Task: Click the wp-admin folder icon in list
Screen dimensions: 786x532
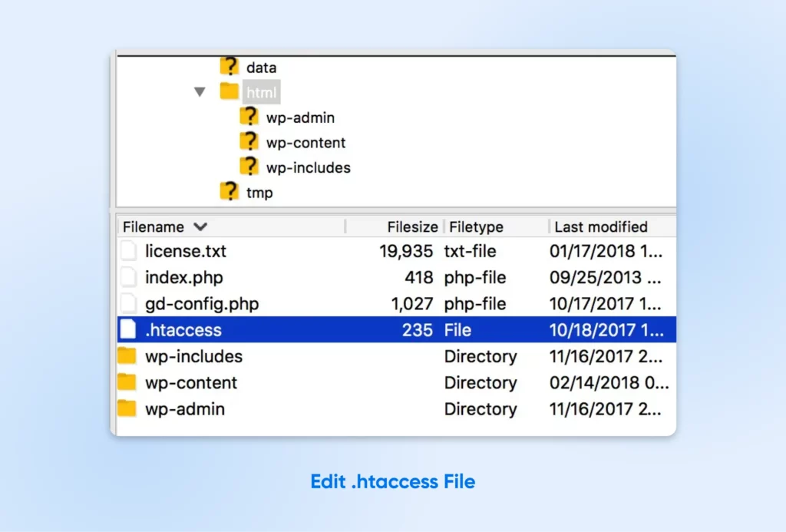Action: (x=127, y=408)
